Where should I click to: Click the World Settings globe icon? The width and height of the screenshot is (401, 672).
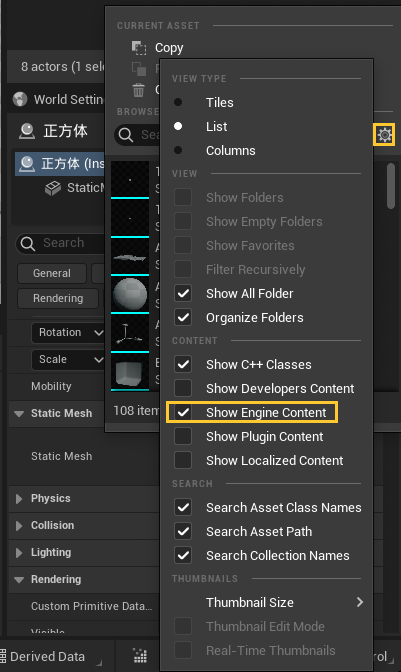tap(20, 99)
